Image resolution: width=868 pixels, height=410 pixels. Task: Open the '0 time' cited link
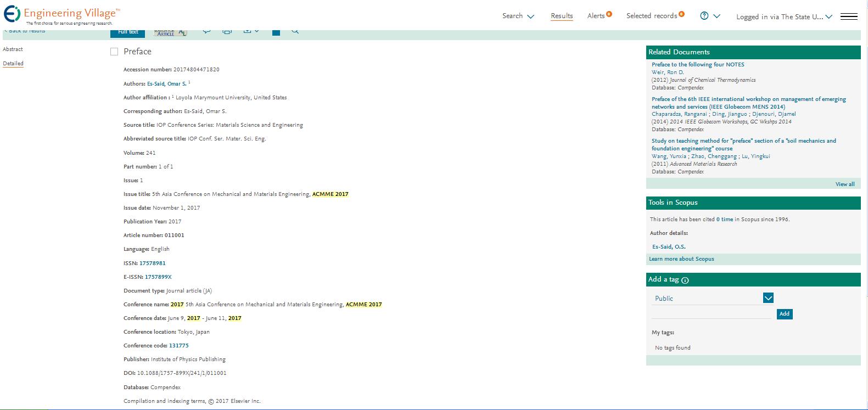coord(725,220)
